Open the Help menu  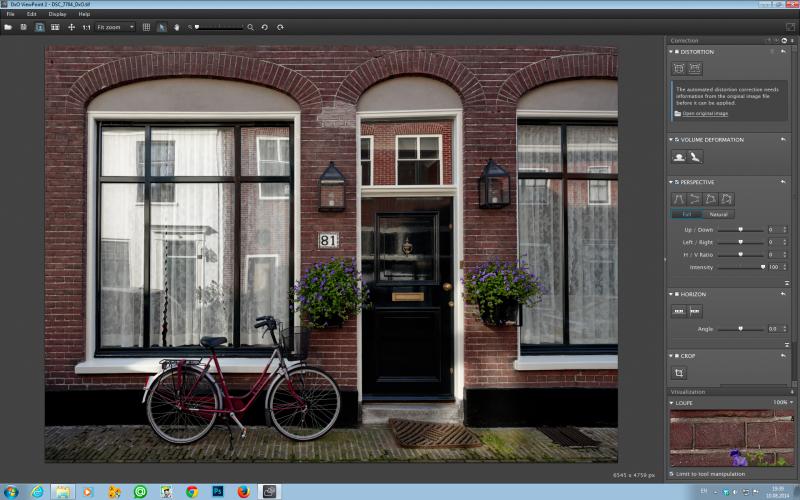click(84, 14)
